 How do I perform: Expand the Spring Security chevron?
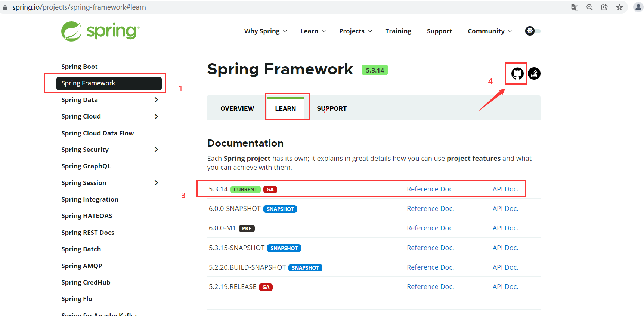[x=156, y=150]
